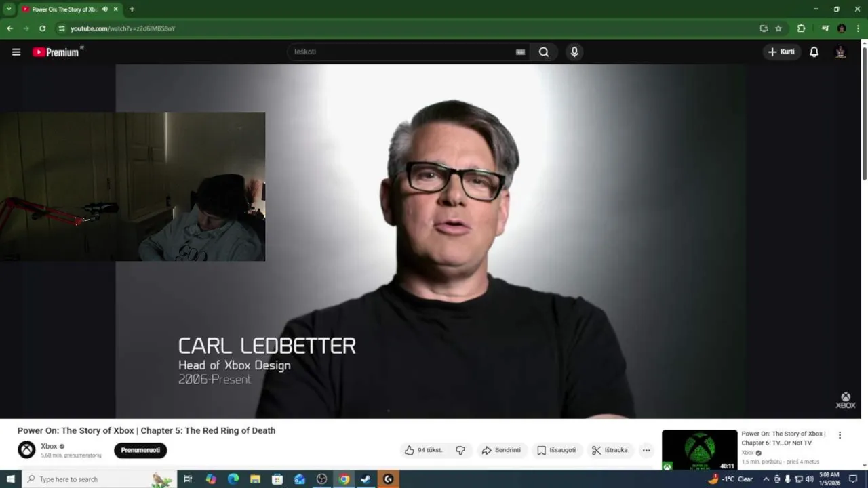The width and height of the screenshot is (868, 488).
Task: Open the Chrome three-dot menu
Action: [858, 28]
